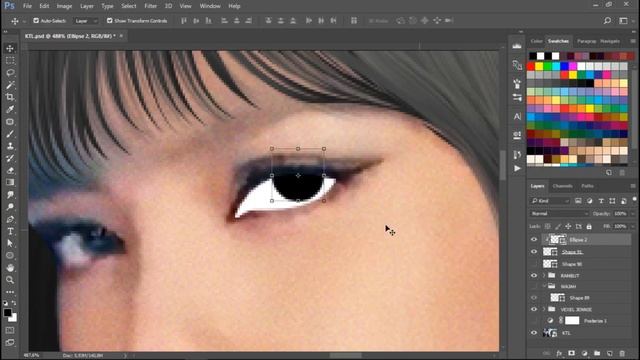Delete layer with the trash icon
Image resolution: width=640 pixels, height=360 pixels.
622,353
